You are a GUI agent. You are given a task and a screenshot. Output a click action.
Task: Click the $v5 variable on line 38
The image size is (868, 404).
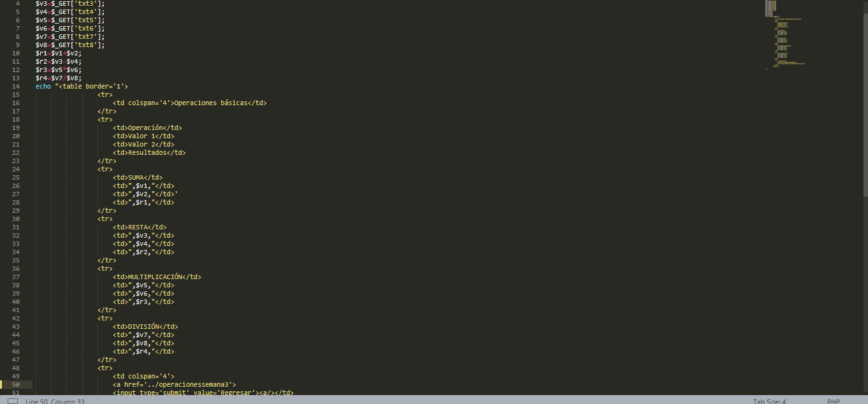(141, 285)
